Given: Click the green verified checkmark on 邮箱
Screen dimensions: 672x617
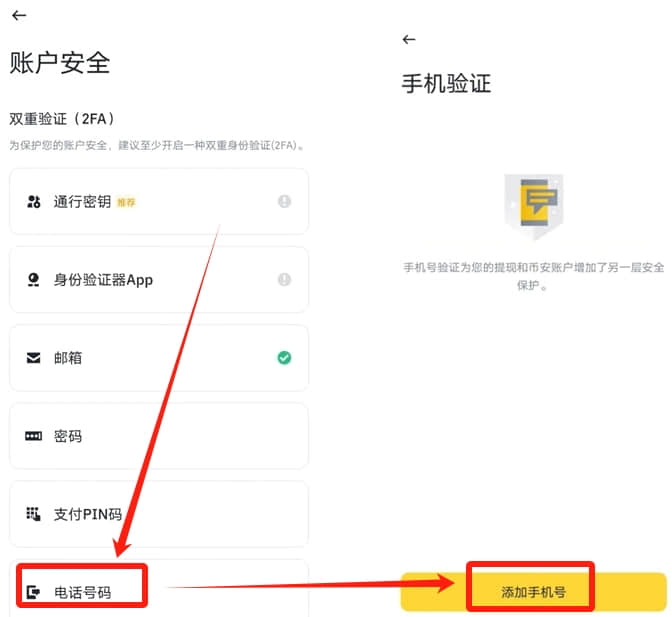Looking at the screenshot, I should click(284, 357).
